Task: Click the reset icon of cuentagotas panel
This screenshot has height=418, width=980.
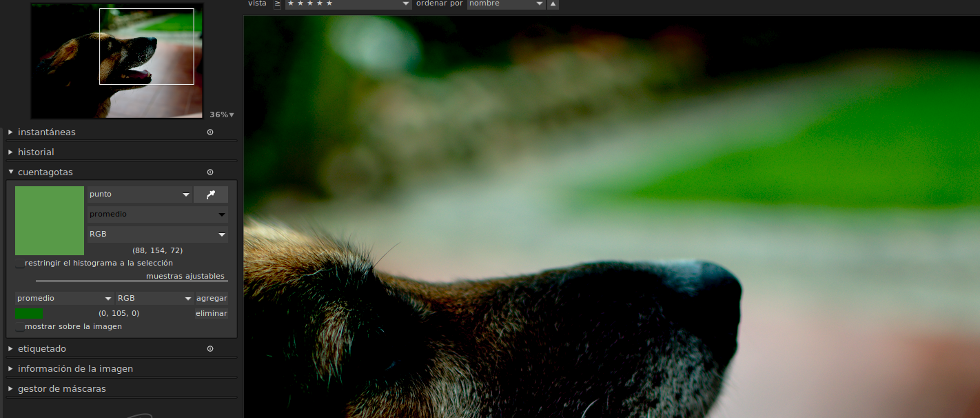Action: coord(210,172)
